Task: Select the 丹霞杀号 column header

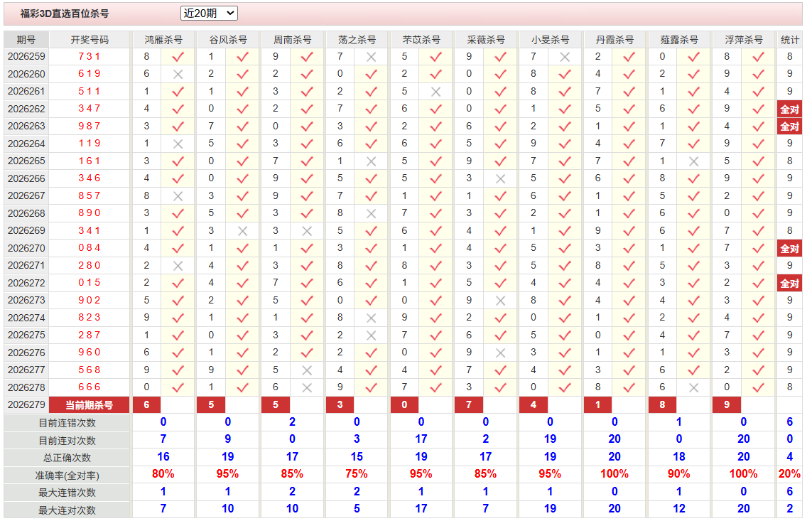Action: [x=615, y=40]
